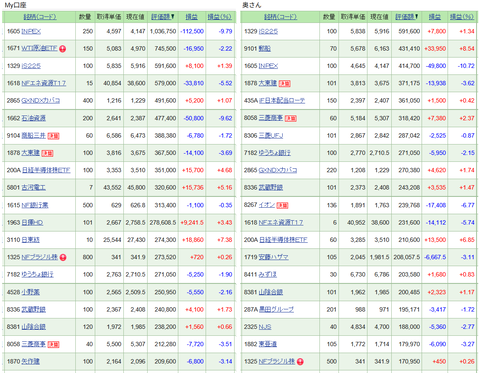Click red alert icon beside NFブラジル株 in 奥さん table

[300, 362]
